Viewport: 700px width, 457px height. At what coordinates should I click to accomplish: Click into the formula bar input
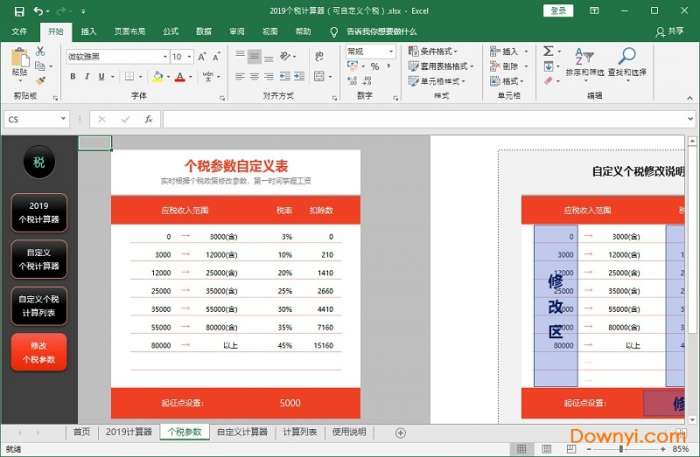(x=420, y=119)
